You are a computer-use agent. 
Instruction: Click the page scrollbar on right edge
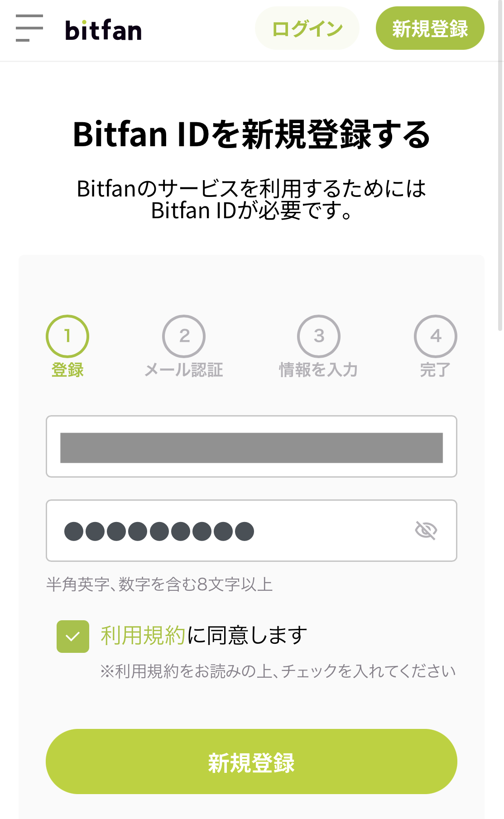pyautogui.click(x=500, y=181)
